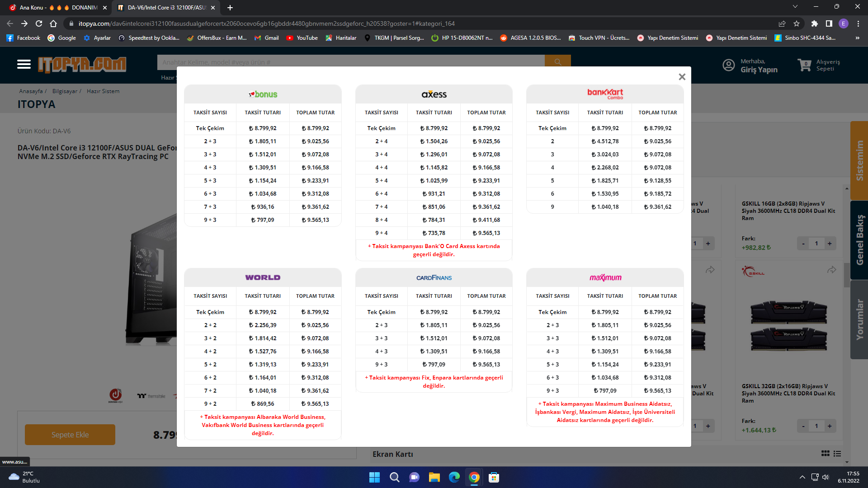Go to Anasayfa breadcrumb
The image size is (868, 488).
coord(31,91)
